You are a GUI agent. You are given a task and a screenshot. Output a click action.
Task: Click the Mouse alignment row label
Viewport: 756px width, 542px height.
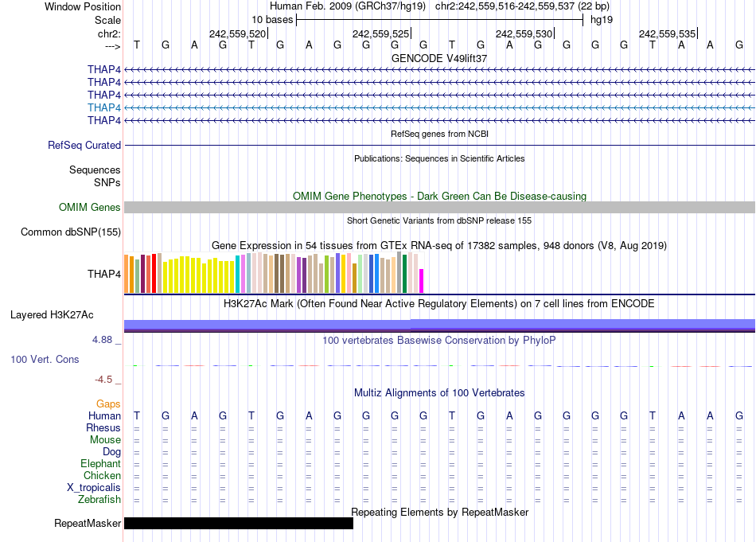pos(106,440)
